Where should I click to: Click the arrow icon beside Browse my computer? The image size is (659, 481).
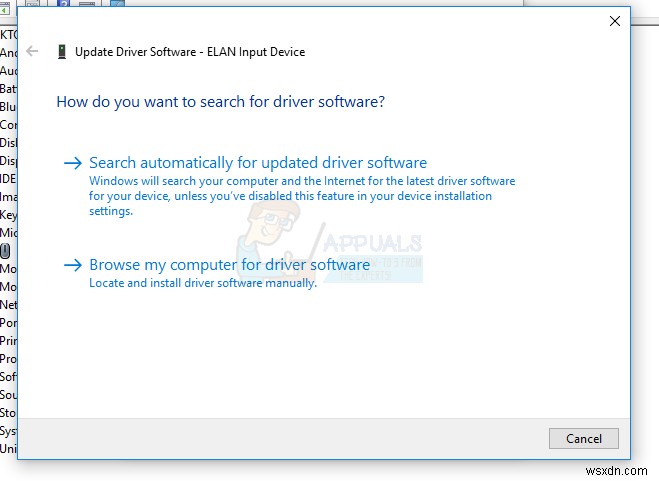(x=73, y=265)
